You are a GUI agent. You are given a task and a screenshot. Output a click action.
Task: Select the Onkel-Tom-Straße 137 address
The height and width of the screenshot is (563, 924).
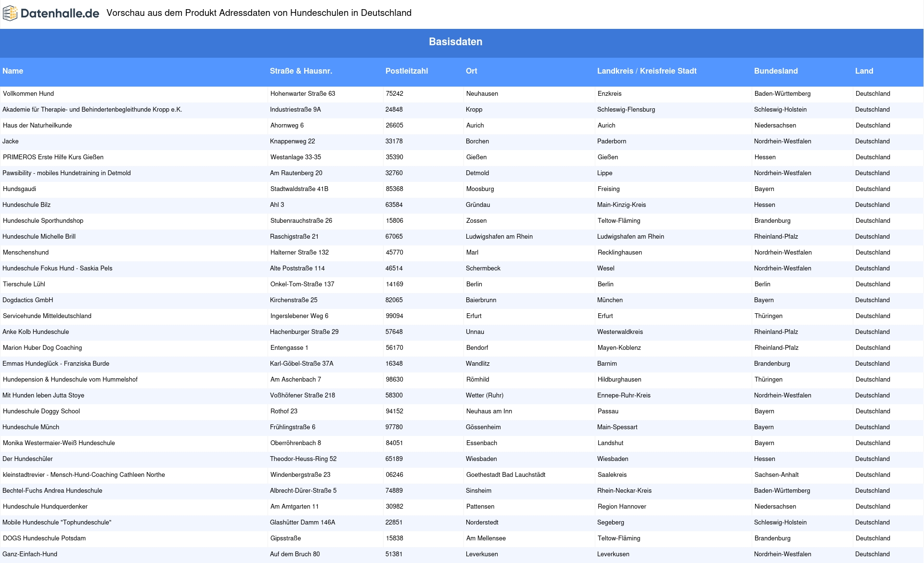302,284
